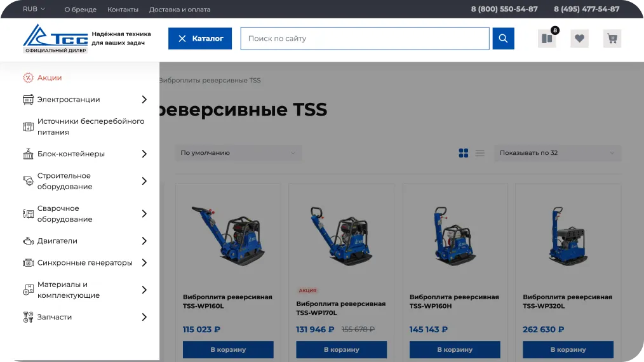
Task: Open Виброплита реверсивная TSS-WP170L title link
Action: [x=341, y=308]
